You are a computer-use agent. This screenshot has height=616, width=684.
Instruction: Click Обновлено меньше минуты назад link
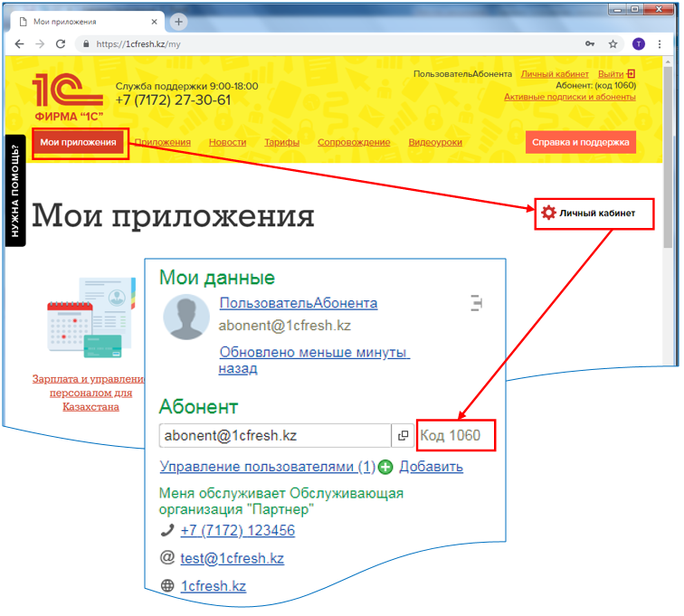pos(314,360)
